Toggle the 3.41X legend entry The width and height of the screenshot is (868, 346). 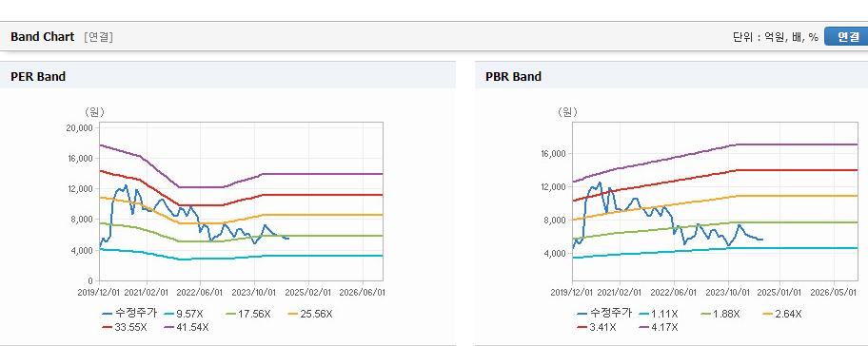[596, 327]
